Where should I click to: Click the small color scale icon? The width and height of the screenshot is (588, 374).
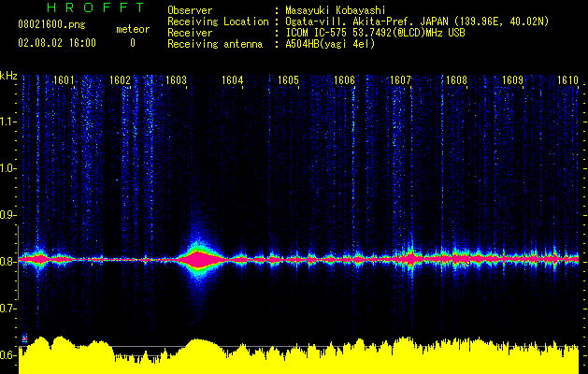pos(24,338)
